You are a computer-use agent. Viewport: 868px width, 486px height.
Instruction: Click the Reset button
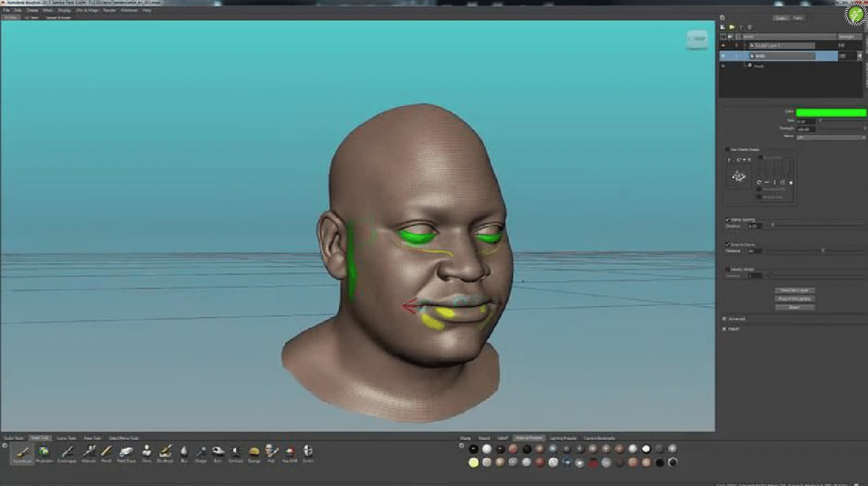pos(794,307)
